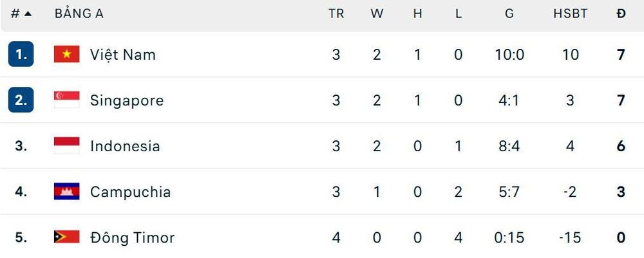The height and width of the screenshot is (258, 644).
Task: Click the W wins column header
Action: click(377, 14)
